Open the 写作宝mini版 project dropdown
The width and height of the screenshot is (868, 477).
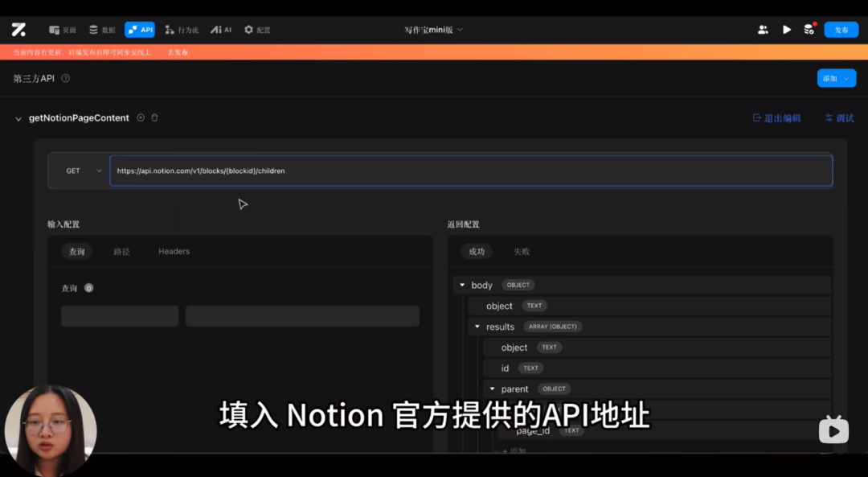(433, 30)
